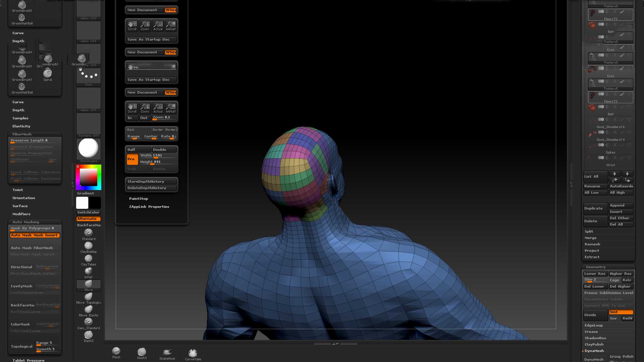
Task: Select the Good_Shoulders1 6 subtool row
Action: tap(610, 124)
